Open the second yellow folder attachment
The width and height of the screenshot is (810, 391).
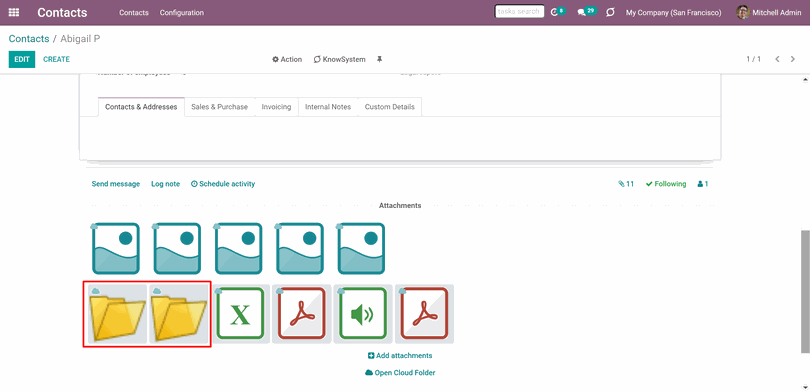coord(179,314)
